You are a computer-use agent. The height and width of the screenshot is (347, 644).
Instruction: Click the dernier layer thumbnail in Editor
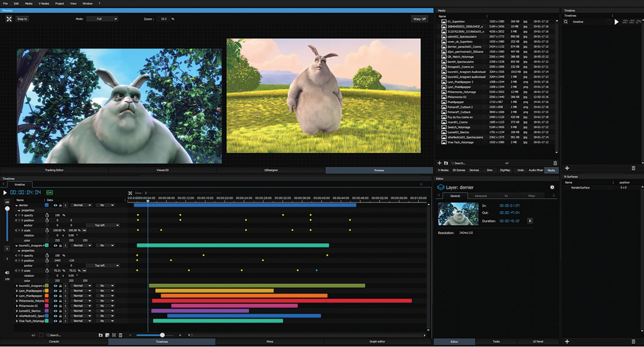pos(458,214)
